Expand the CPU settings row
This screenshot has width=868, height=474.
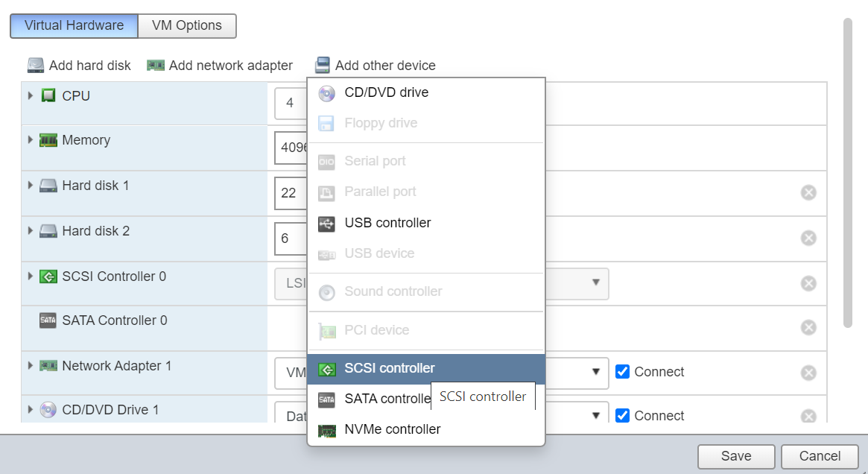tap(31, 95)
